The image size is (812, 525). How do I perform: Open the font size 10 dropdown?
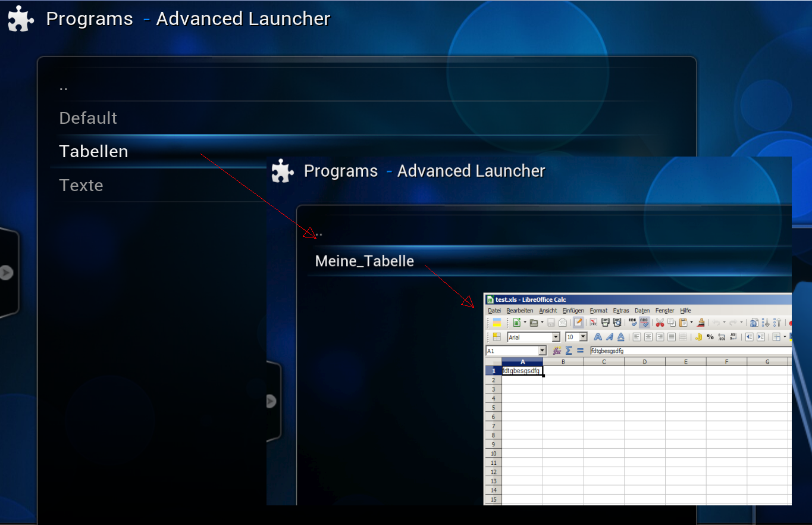pyautogui.click(x=583, y=337)
